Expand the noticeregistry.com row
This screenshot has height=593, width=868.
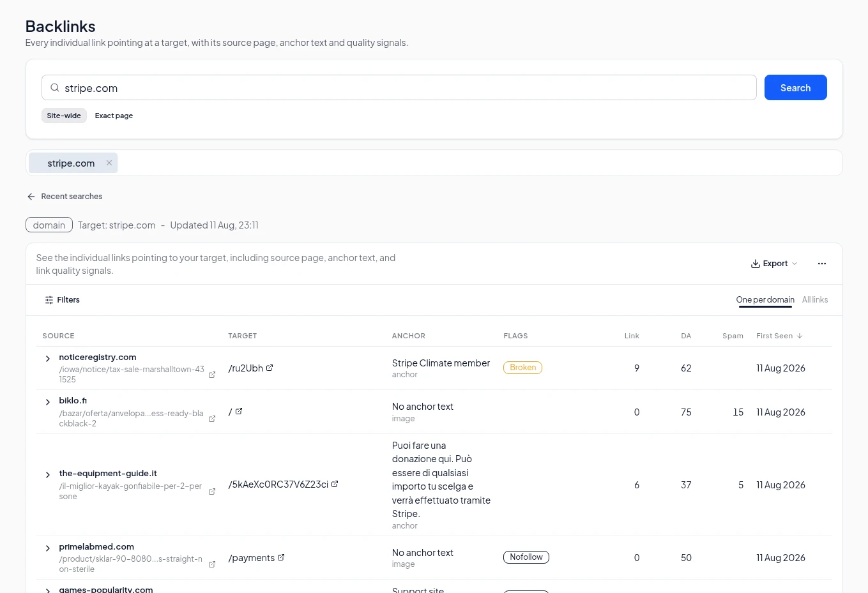click(48, 359)
